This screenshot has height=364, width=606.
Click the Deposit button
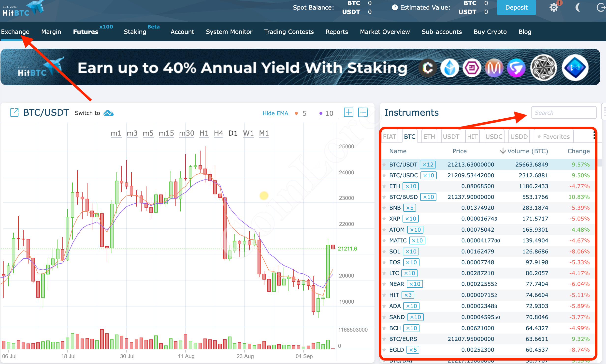[x=517, y=7]
